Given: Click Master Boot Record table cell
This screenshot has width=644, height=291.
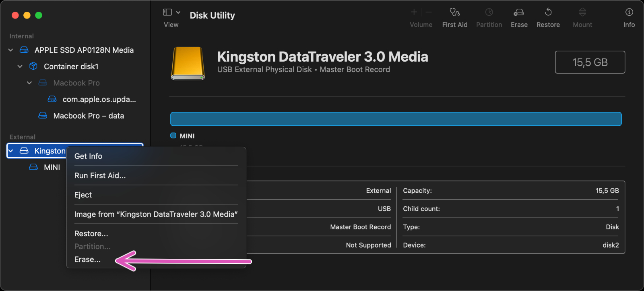Looking at the screenshot, I should click(360, 227).
